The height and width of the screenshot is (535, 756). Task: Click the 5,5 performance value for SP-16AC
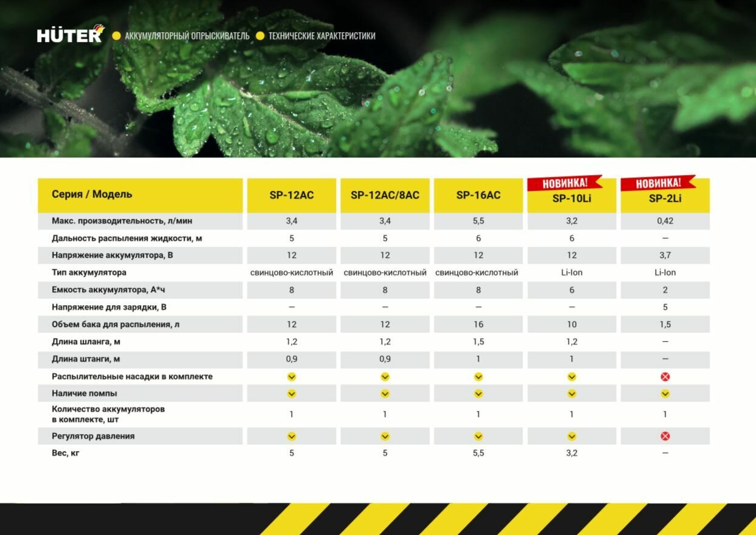(x=478, y=221)
